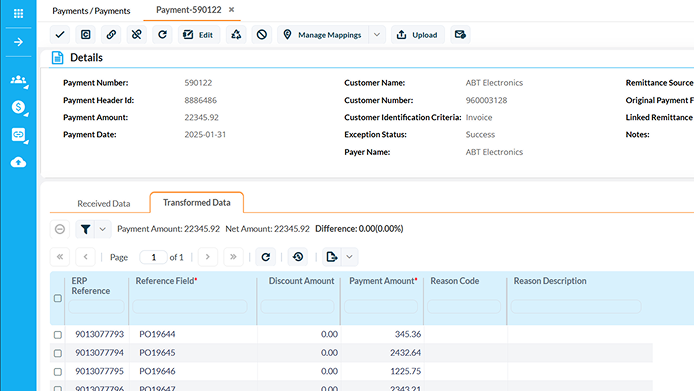Open the link matching sidebar icon
The image size is (694, 391).
point(18,134)
